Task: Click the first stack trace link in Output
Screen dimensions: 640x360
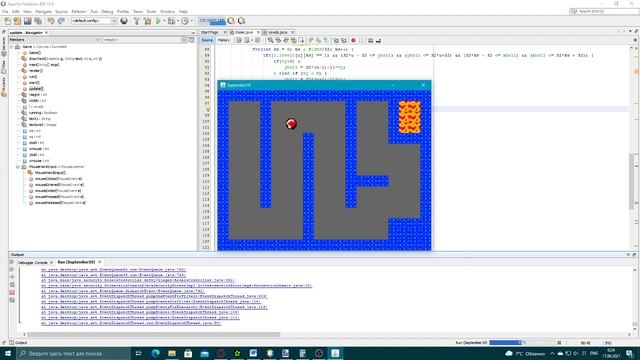Action: click(x=113, y=270)
